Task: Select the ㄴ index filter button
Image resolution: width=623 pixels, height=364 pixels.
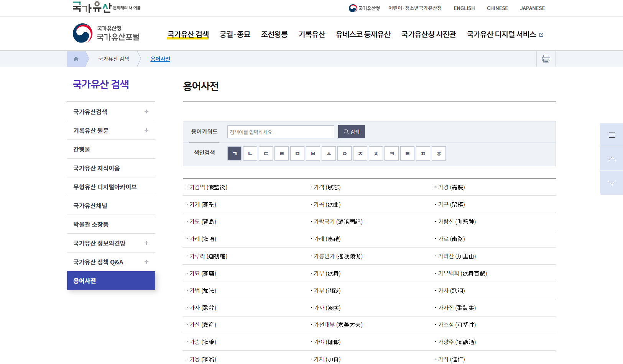Action: [x=250, y=154]
